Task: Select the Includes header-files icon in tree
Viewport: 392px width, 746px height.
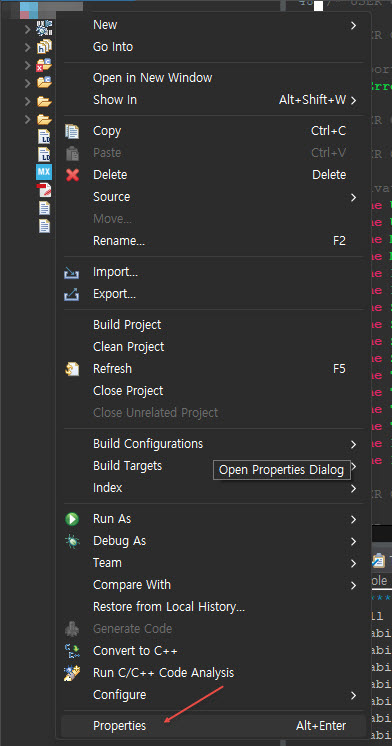Action: [44, 47]
